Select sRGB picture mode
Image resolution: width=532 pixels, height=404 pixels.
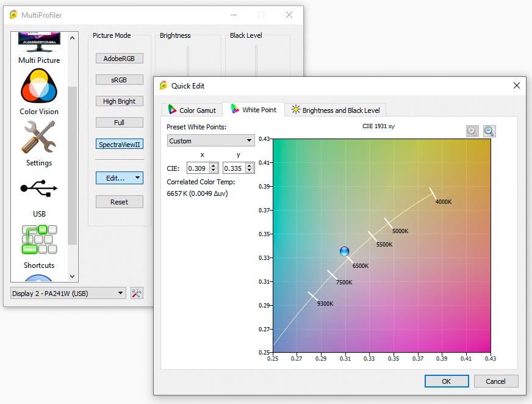click(120, 80)
